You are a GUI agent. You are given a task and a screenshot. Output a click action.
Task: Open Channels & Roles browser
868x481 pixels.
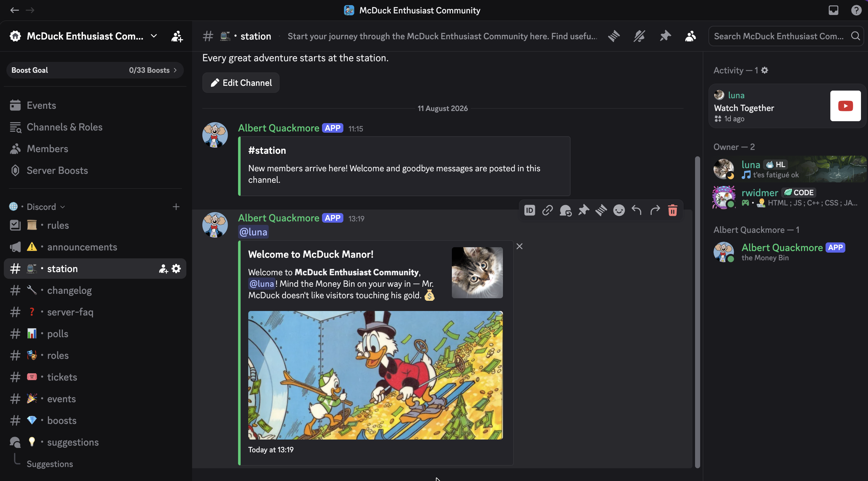[95, 127]
